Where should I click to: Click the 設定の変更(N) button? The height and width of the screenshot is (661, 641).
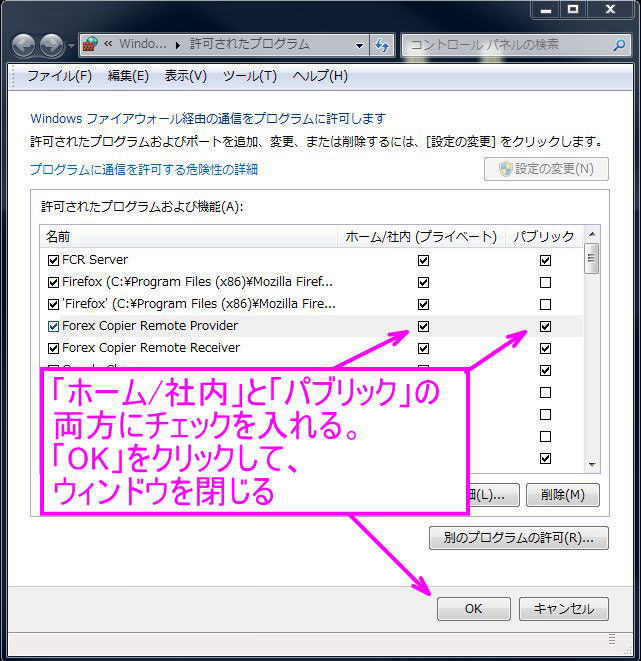coord(546,169)
